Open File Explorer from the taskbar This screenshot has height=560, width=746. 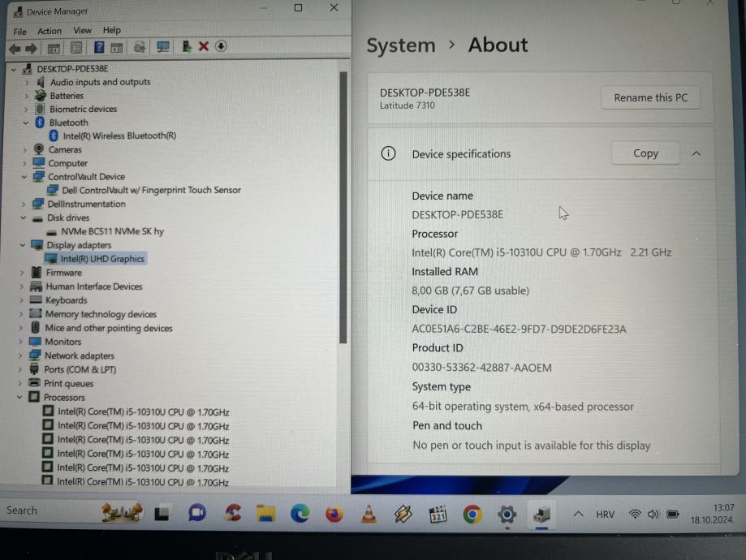point(266,514)
